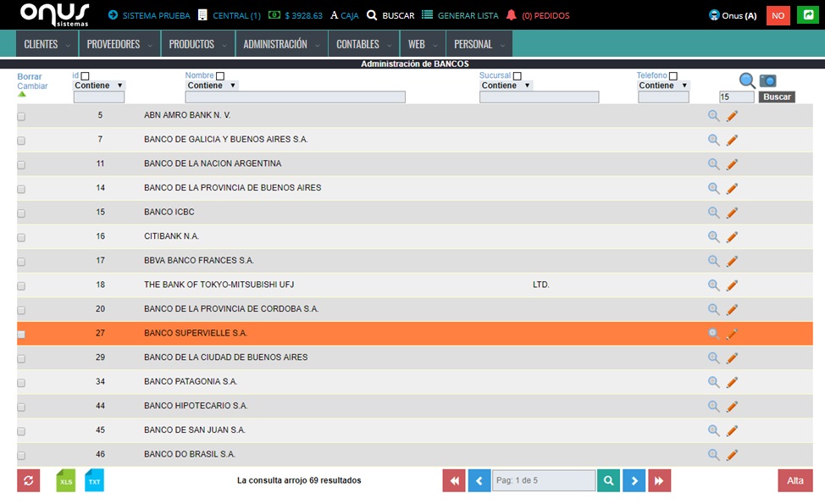Image resolution: width=825 pixels, height=504 pixels.
Task: Click the green page search button
Action: pyautogui.click(x=609, y=480)
